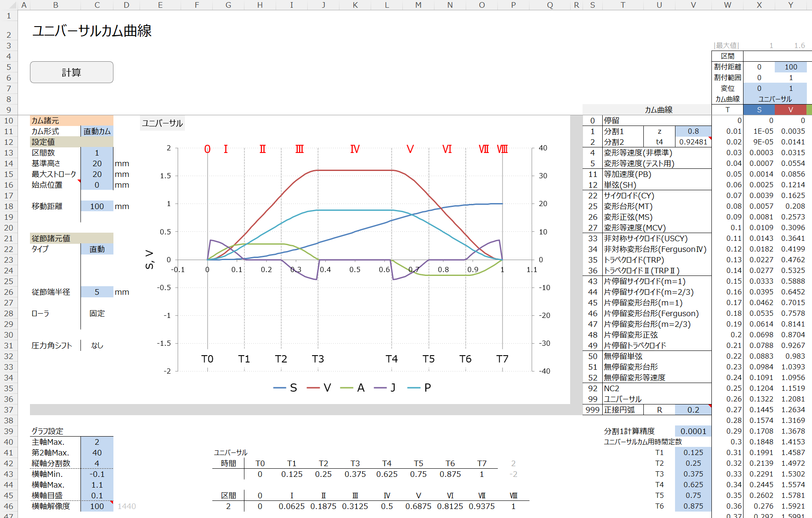812x518 pixels.
Task: Click the 最大ストローク value cell
Action: [97, 174]
